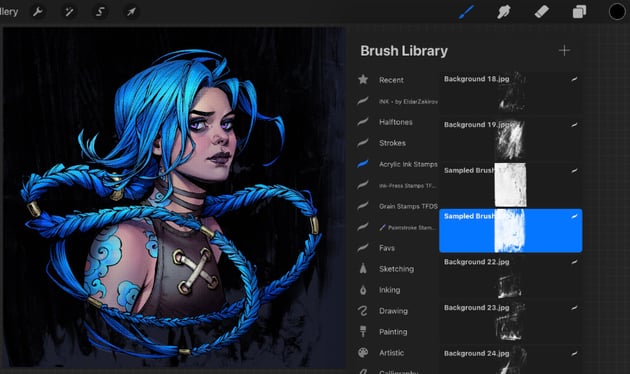Image resolution: width=630 pixels, height=374 pixels.
Task: Open the Adjustments magic wand menu
Action: [x=69, y=12]
